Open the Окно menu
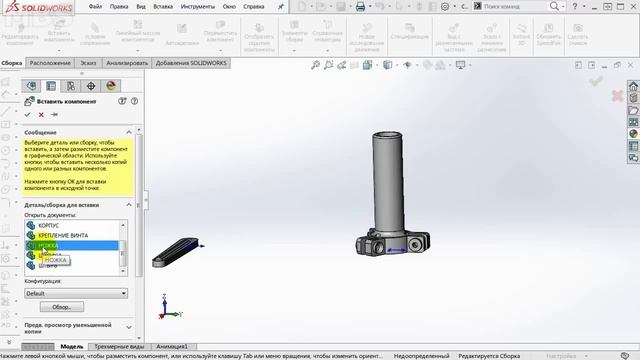Image resolution: width=640 pixels, height=360 pixels. (x=229, y=7)
